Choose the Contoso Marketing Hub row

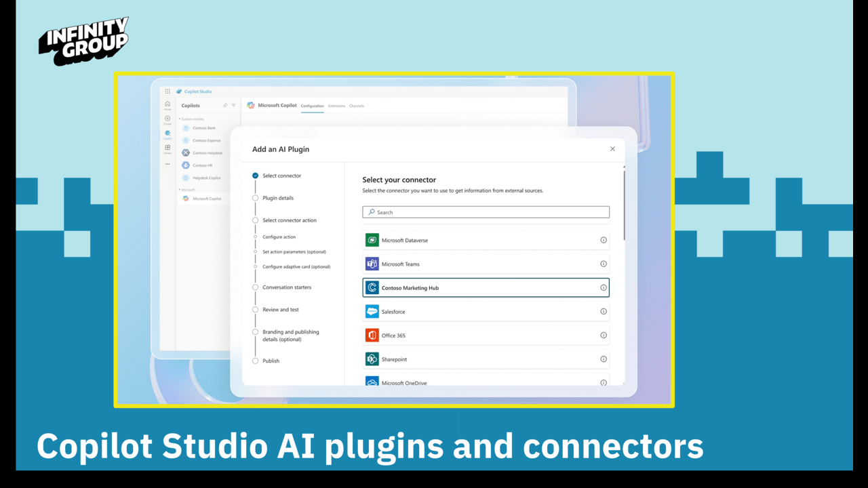(x=486, y=287)
